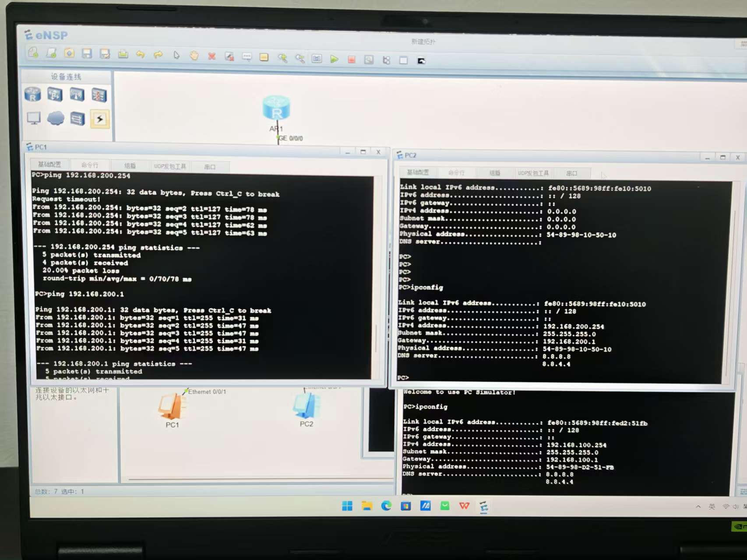This screenshot has height=560, width=747.
Task: Open 串口 tab in PC1 window
Action: point(210,167)
